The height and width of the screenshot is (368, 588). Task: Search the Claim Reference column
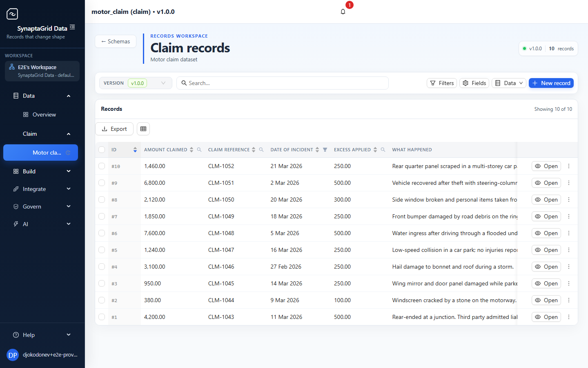point(261,150)
